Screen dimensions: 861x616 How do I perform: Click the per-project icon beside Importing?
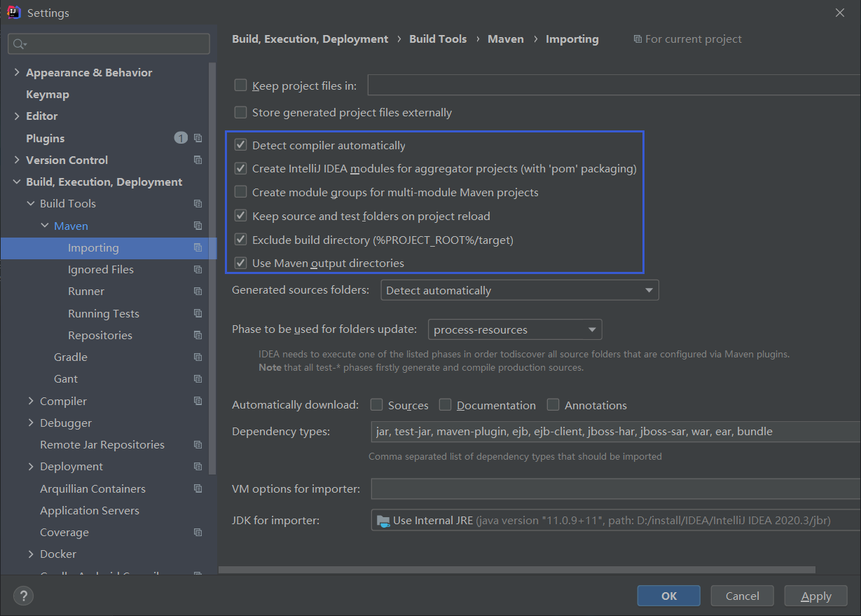click(x=198, y=247)
